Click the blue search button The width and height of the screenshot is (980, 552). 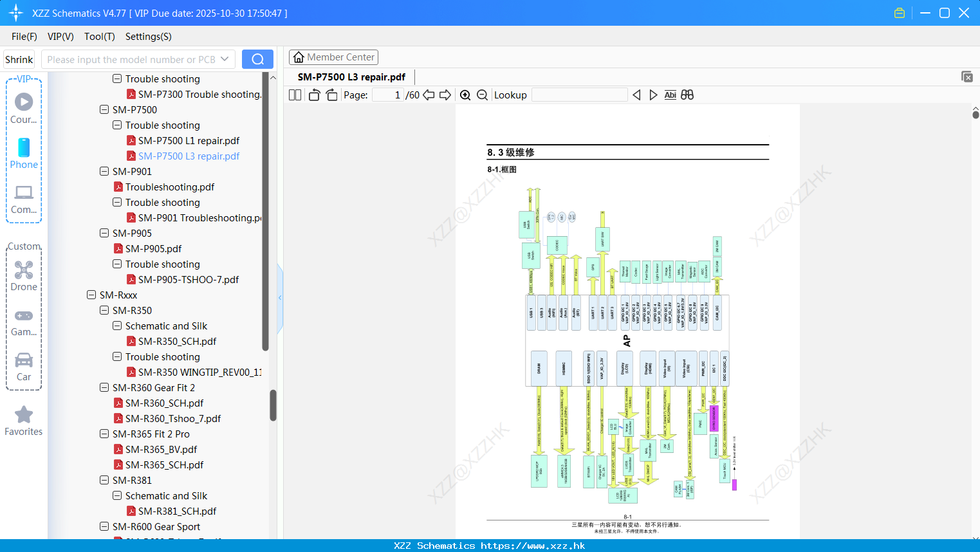point(257,59)
